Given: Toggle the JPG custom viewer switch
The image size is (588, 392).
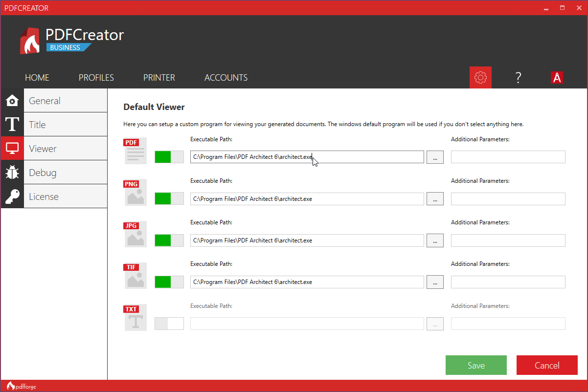Looking at the screenshot, I should click(x=169, y=240).
